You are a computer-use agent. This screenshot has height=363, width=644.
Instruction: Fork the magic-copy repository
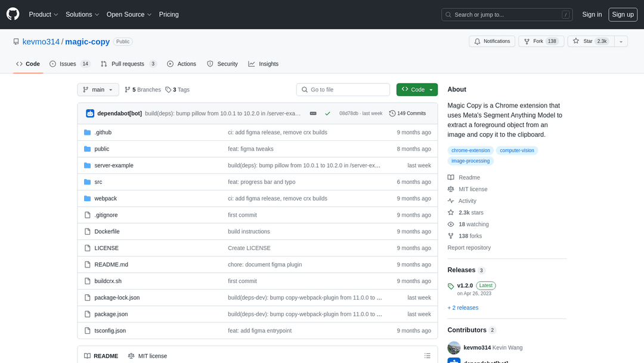[x=541, y=41]
